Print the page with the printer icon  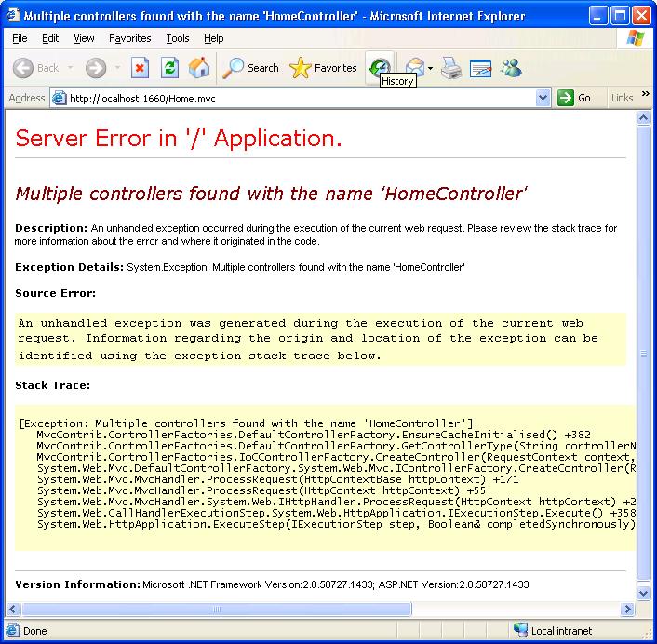click(x=451, y=68)
